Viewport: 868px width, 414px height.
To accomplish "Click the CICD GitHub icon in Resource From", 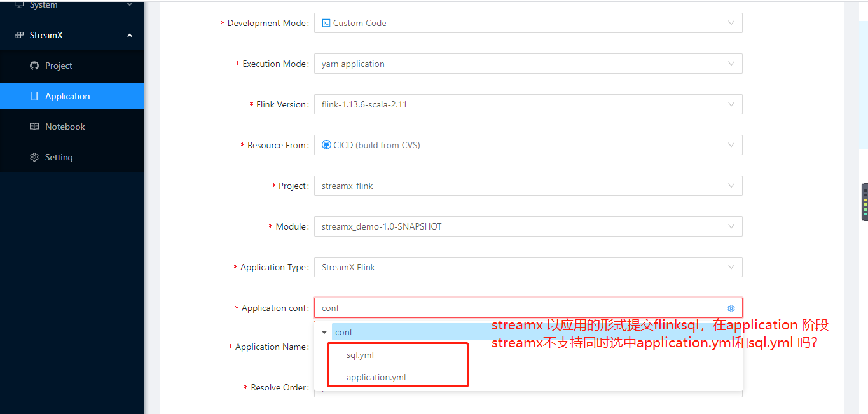I will (x=326, y=145).
